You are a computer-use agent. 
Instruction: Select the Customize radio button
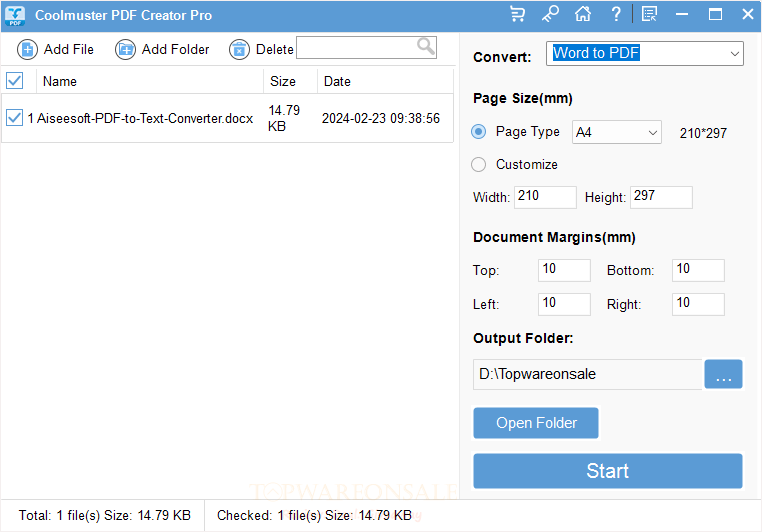pyautogui.click(x=479, y=165)
